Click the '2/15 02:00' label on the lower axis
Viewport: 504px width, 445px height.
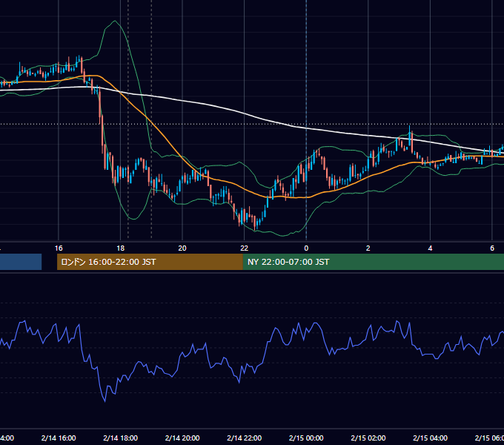[x=368, y=438]
